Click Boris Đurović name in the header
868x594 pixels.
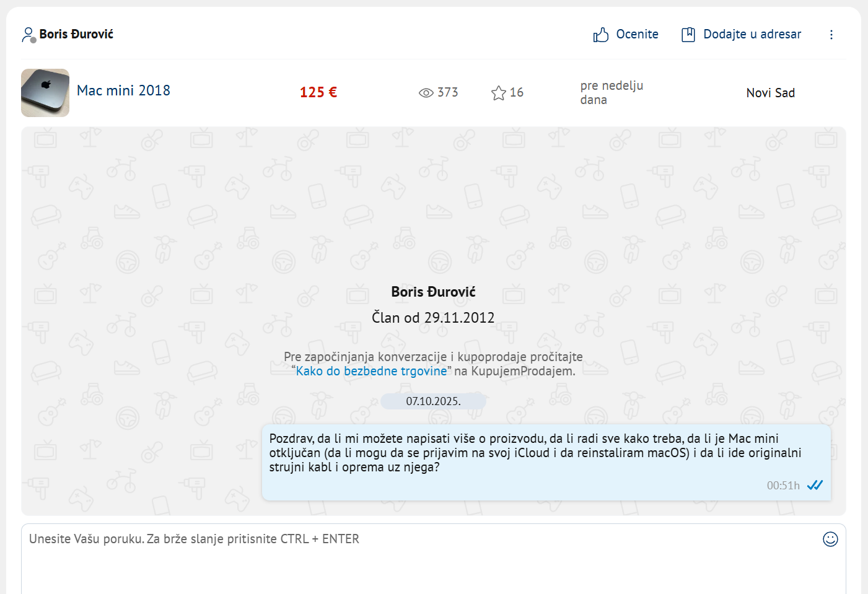pos(76,35)
